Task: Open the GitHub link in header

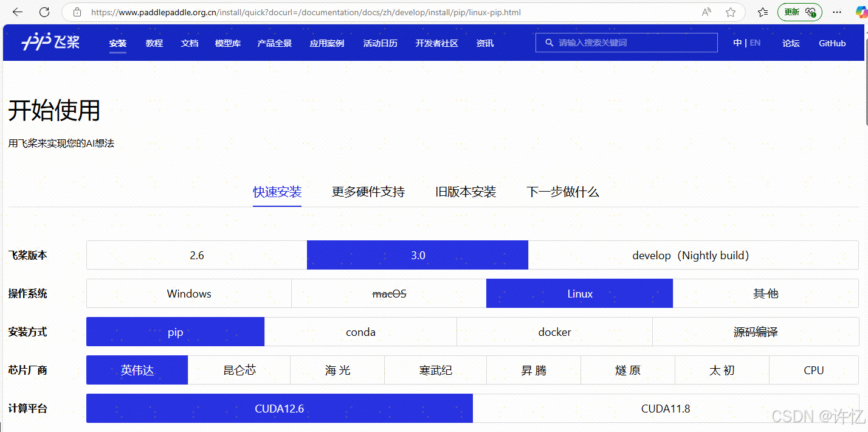Action: click(x=832, y=43)
